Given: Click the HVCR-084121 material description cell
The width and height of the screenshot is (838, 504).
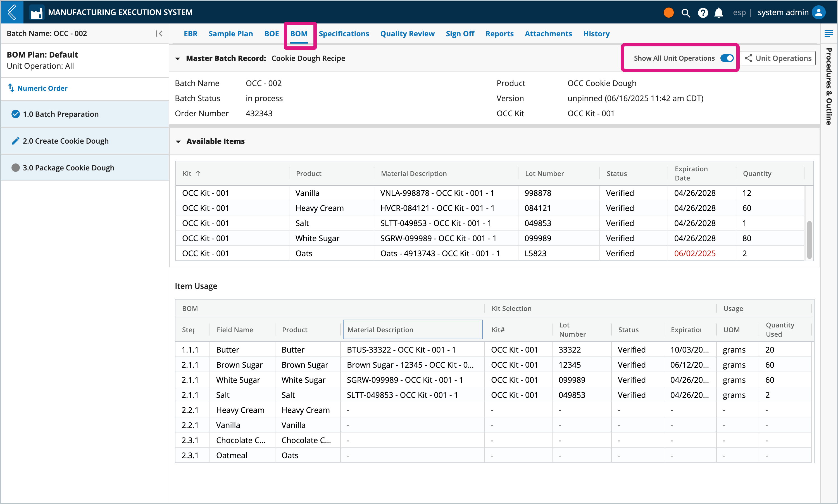Looking at the screenshot, I should (x=446, y=208).
